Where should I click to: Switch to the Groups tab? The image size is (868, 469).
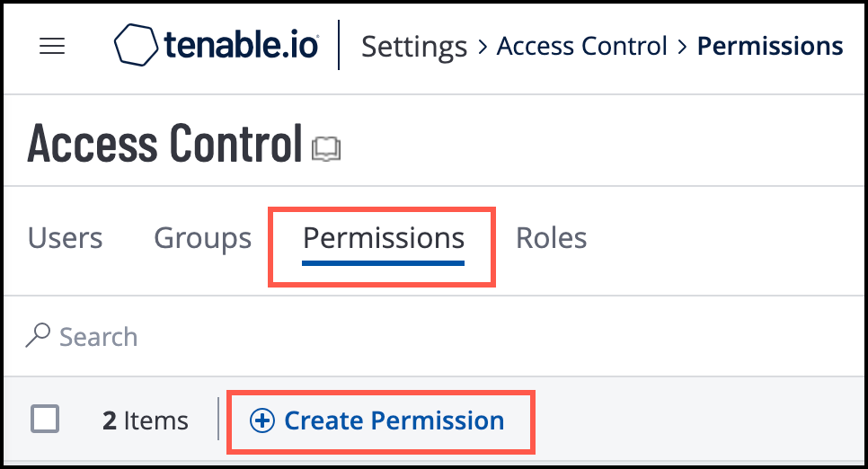click(202, 238)
